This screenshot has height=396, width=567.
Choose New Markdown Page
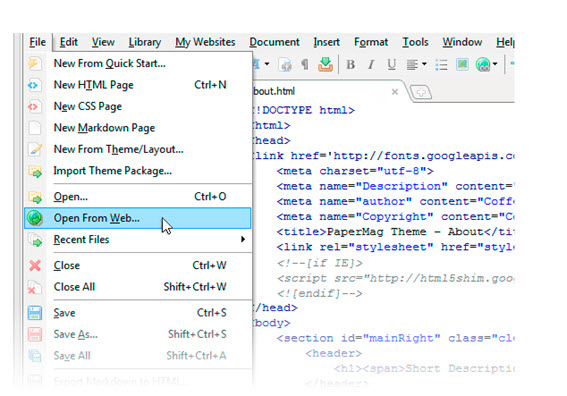137,128
